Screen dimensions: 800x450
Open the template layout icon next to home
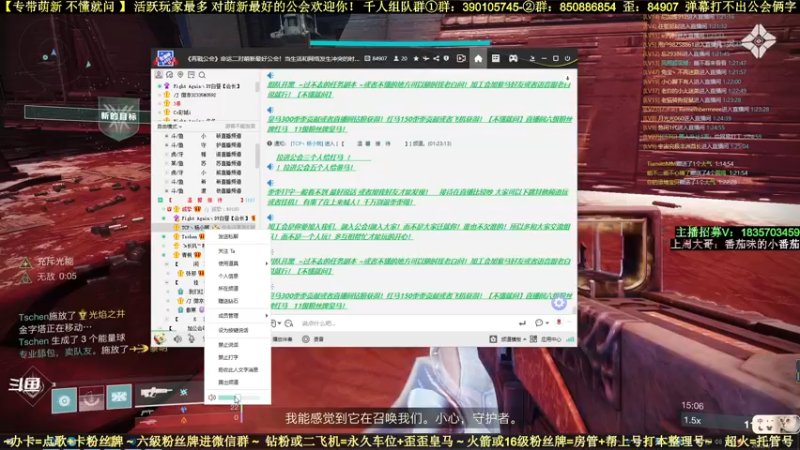tap(495, 59)
